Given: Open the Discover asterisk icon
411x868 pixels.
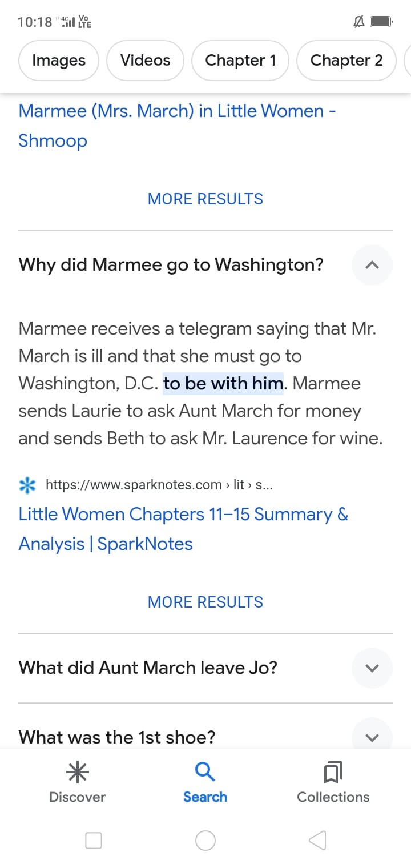Looking at the screenshot, I should click(78, 773).
